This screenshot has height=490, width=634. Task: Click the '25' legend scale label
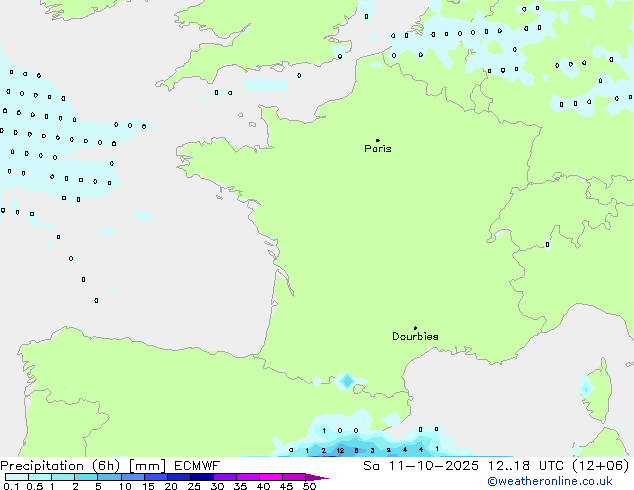[194, 486]
